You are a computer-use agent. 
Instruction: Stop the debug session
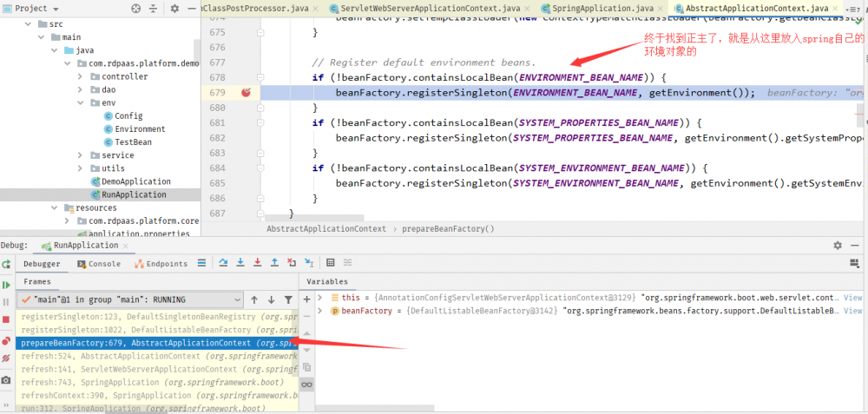(x=6, y=320)
